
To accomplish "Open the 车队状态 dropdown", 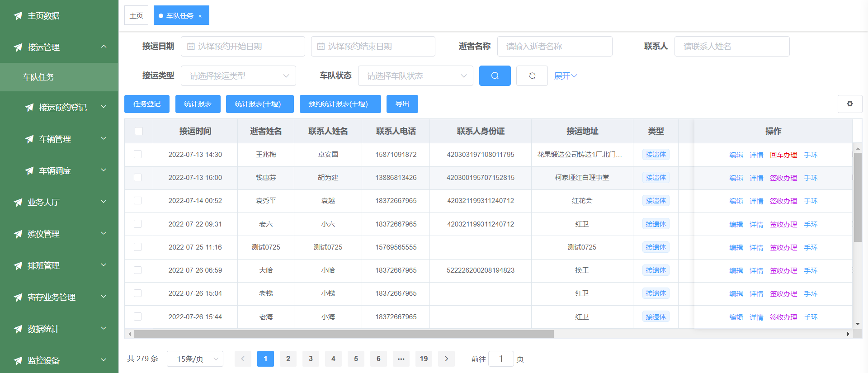I will 415,76.
